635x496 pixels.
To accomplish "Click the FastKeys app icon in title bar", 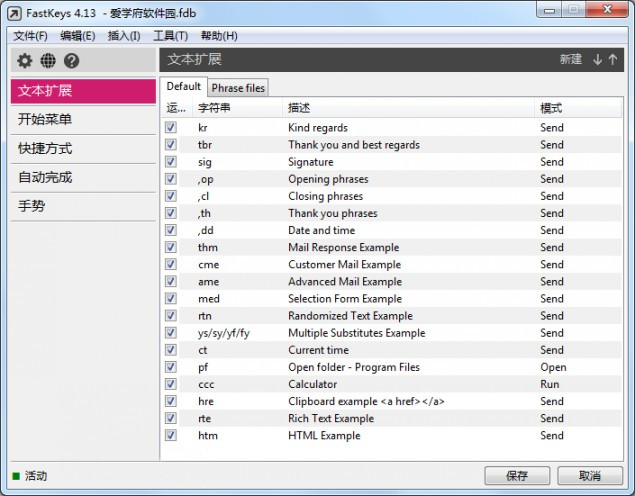I will coord(15,13).
